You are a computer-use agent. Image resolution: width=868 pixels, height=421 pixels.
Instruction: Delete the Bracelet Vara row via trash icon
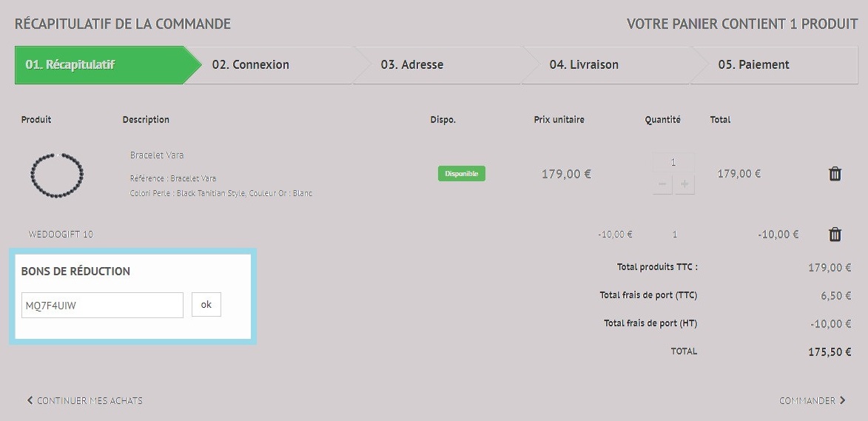click(835, 174)
